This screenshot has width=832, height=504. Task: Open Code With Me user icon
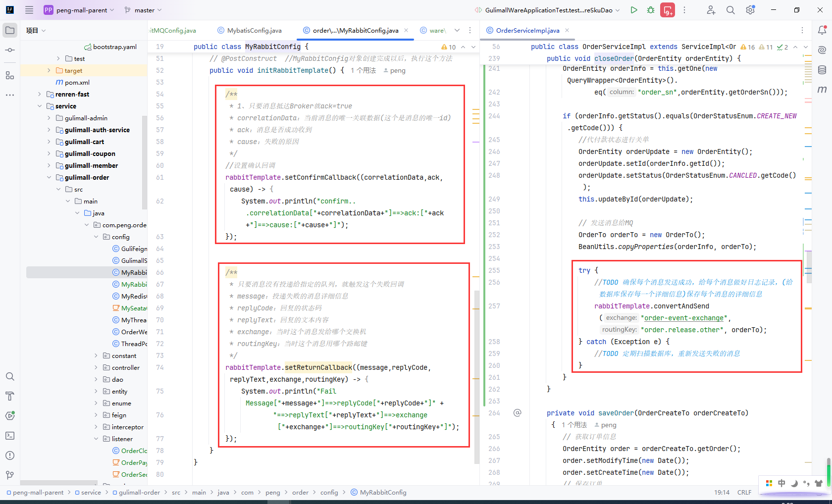[711, 10]
